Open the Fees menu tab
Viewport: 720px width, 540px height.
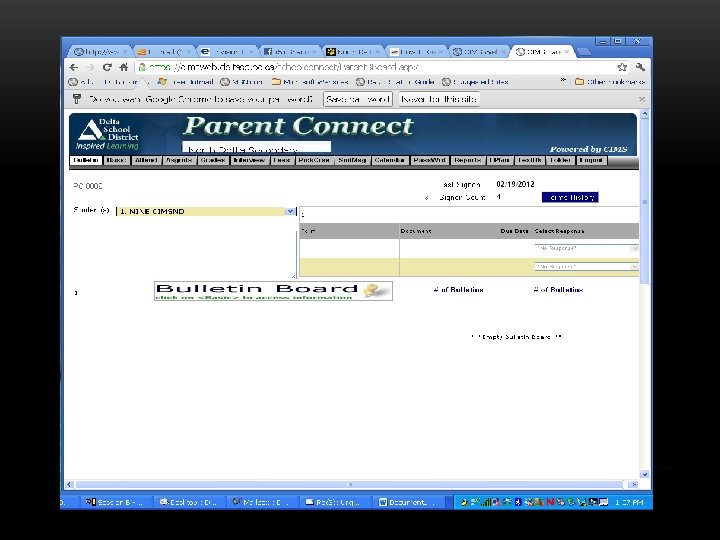point(281,160)
